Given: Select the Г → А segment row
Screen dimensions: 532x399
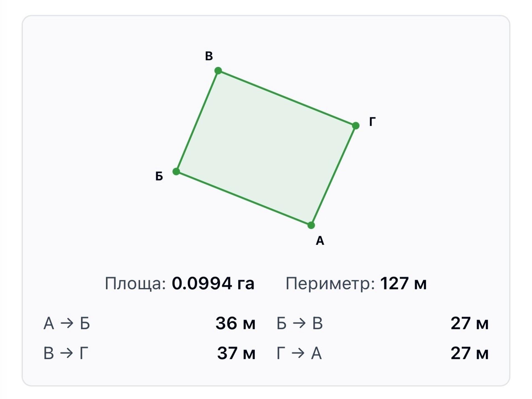Looking at the screenshot, I should pos(383,353).
